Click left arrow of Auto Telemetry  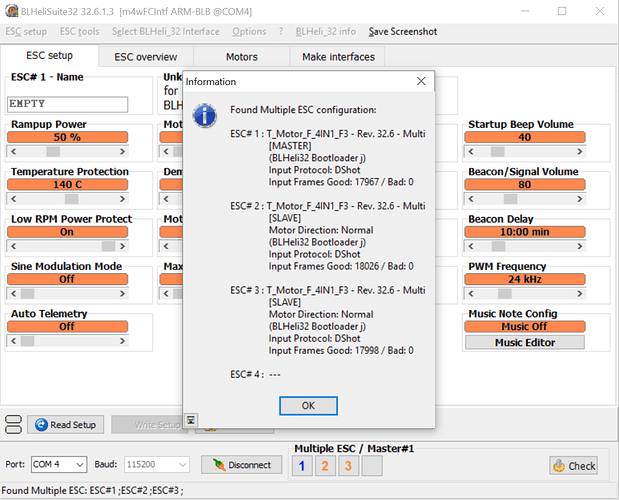[14, 341]
